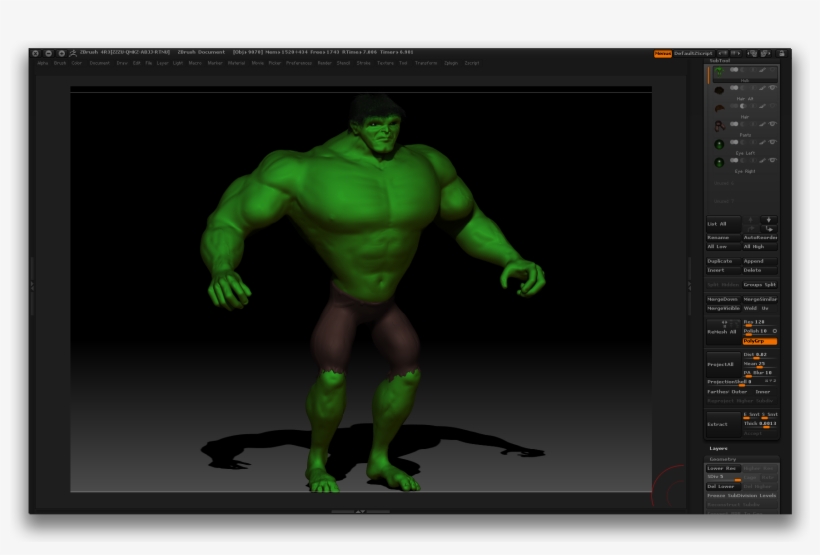This screenshot has width=820, height=555.
Task: Click the paintbrush icon on Eye Left row
Action: point(763,142)
